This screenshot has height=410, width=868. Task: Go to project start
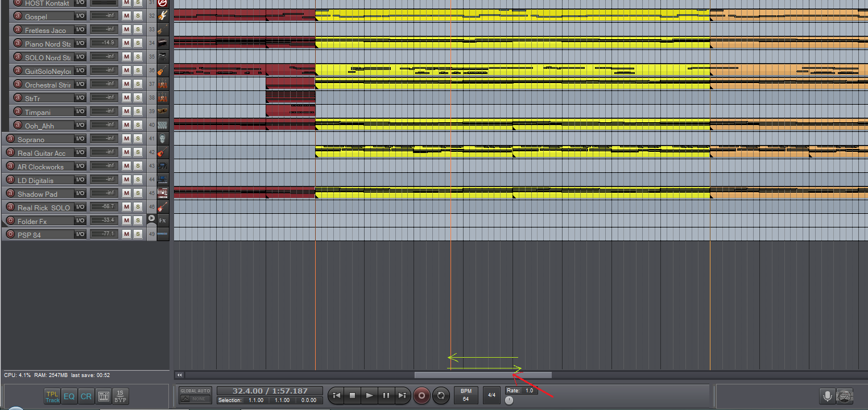pyautogui.click(x=336, y=395)
